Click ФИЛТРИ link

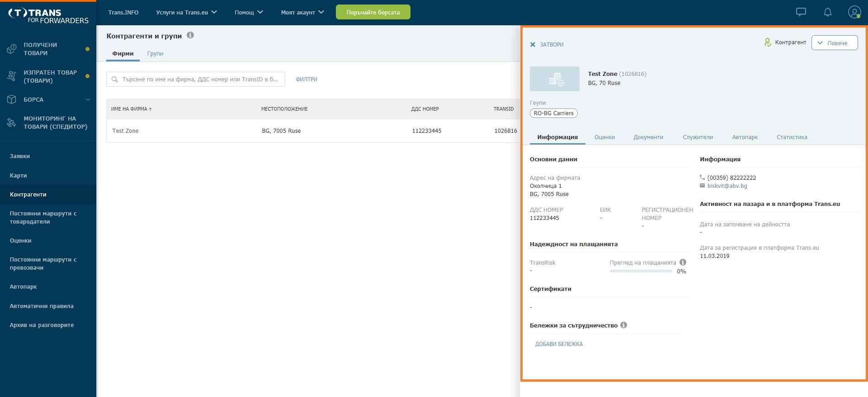point(307,79)
